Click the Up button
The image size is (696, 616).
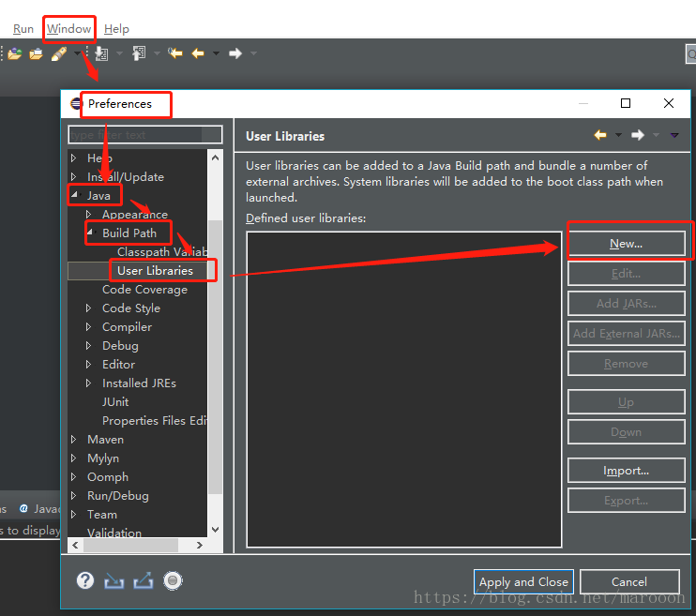pyautogui.click(x=626, y=402)
